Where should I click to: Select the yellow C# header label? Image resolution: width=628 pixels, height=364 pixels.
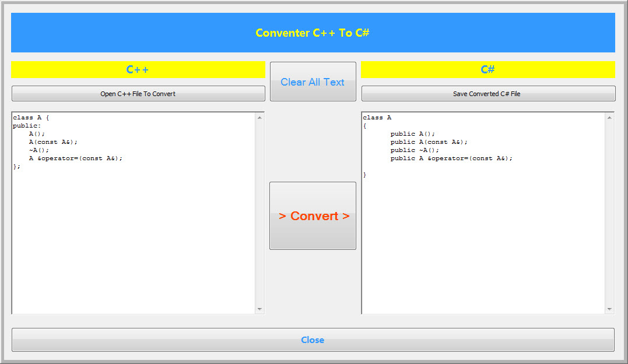pos(488,70)
